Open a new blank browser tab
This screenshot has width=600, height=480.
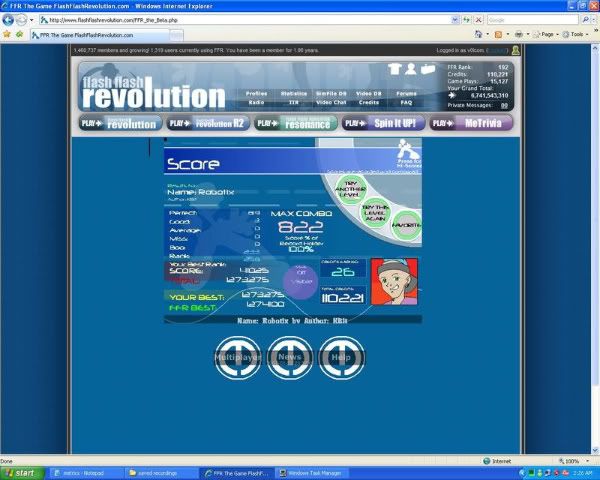pos(176,35)
